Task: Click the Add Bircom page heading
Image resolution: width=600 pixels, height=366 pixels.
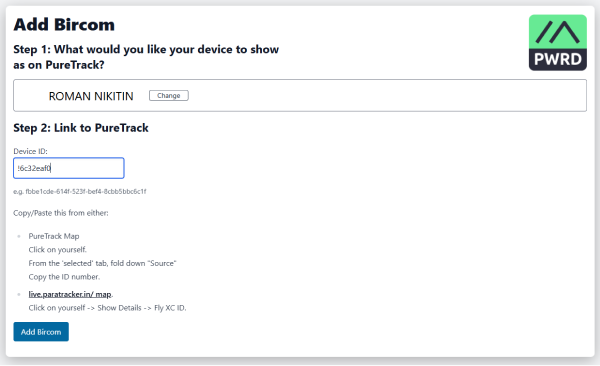Action: tap(64, 25)
